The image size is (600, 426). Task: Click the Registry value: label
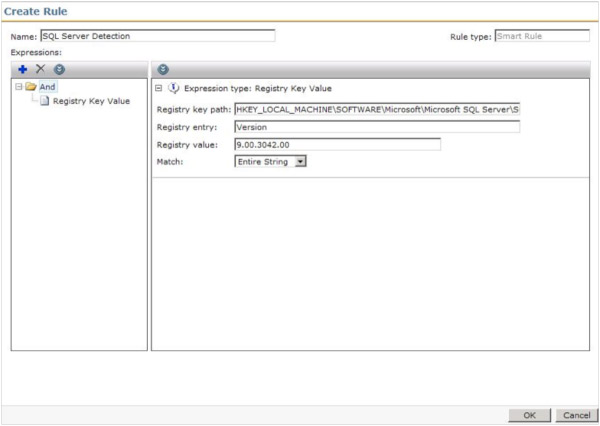187,145
